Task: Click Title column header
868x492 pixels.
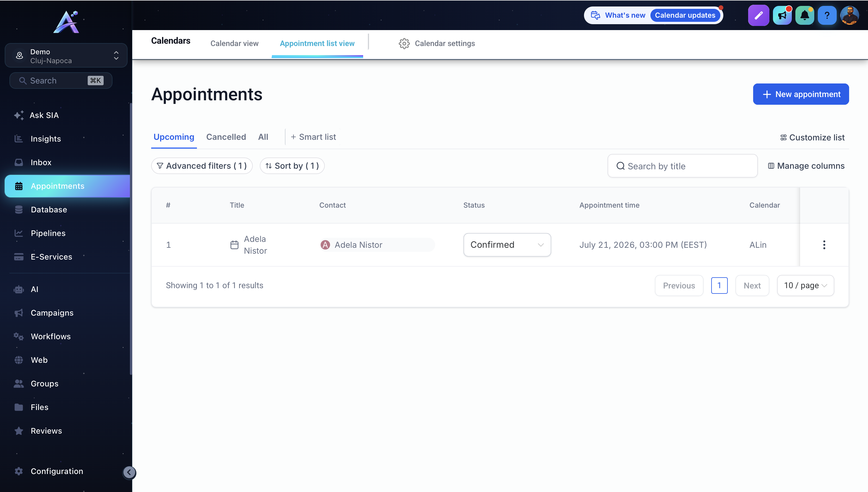Action: point(237,206)
